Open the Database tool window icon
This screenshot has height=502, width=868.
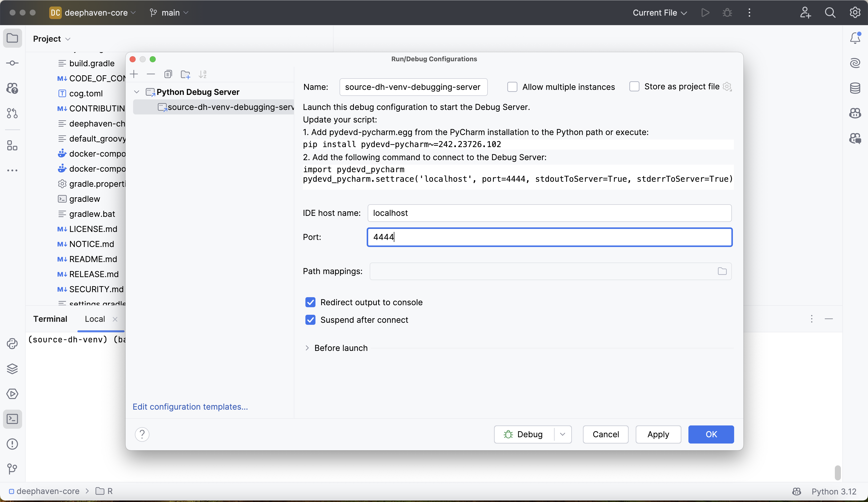tap(855, 88)
